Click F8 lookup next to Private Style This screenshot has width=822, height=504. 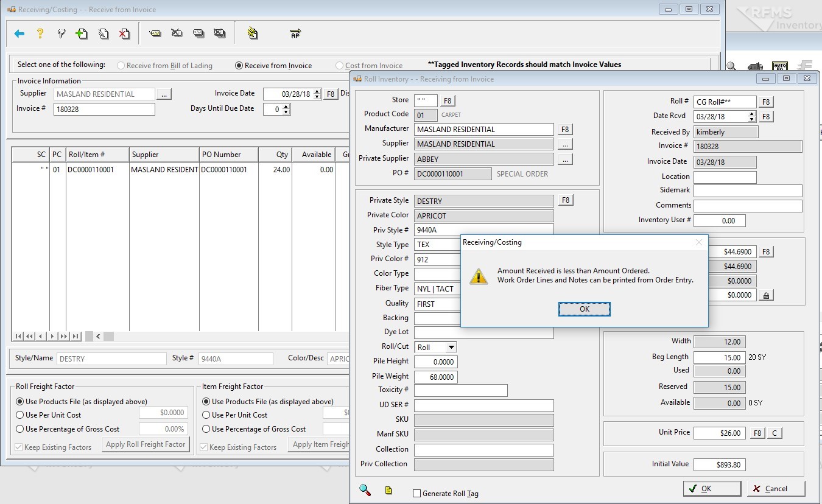[565, 200]
